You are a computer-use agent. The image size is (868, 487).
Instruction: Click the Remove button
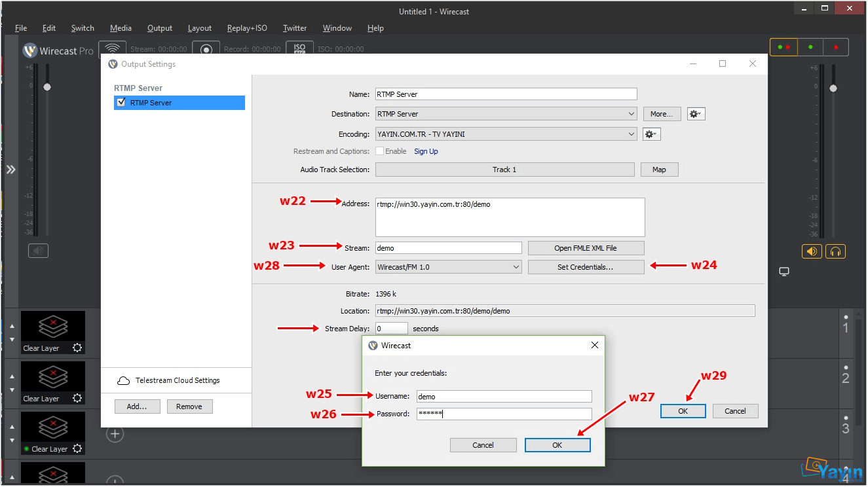click(189, 406)
